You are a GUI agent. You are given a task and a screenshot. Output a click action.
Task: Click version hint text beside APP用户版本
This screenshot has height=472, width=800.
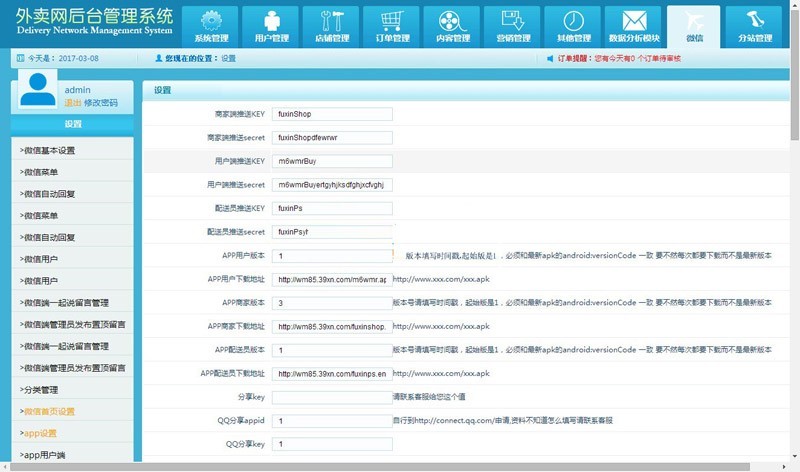click(x=588, y=255)
